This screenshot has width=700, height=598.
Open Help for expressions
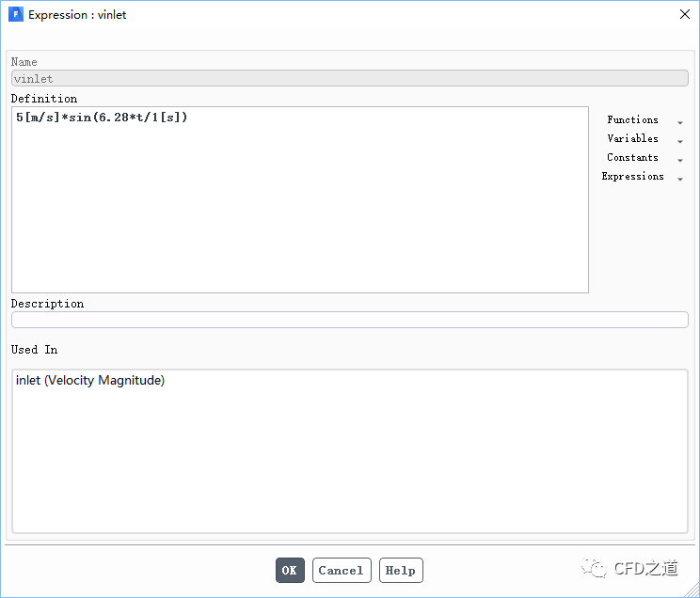[401, 571]
